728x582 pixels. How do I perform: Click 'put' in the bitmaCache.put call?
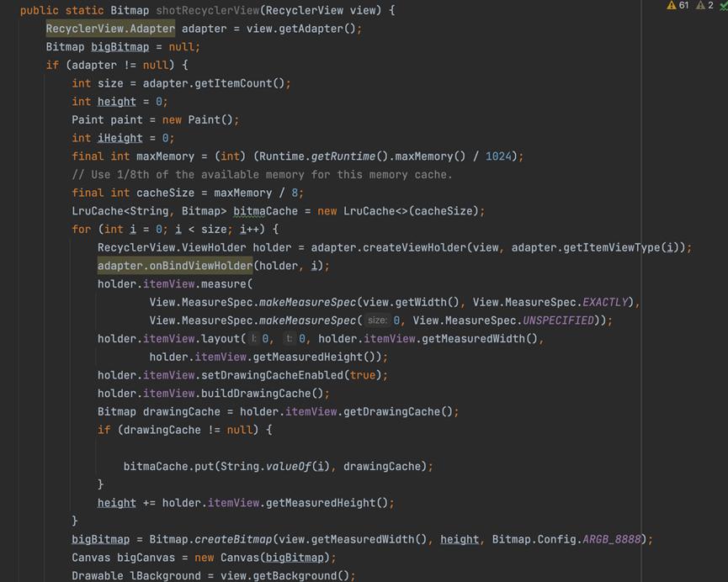[x=204, y=467]
